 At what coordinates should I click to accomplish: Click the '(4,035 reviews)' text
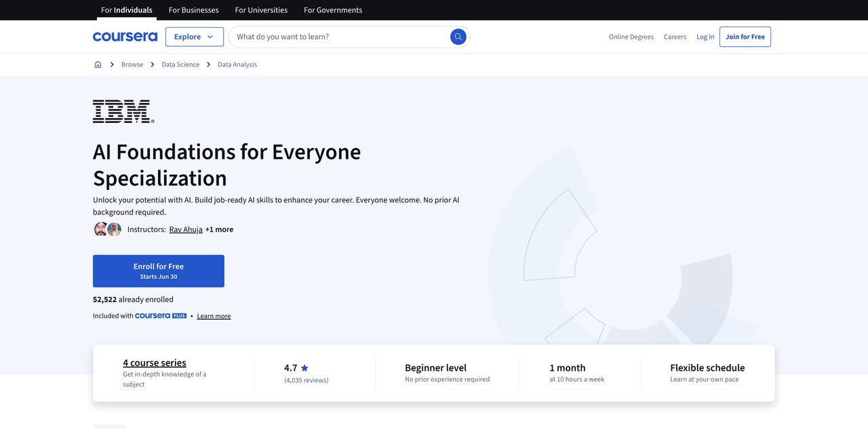coord(307,380)
